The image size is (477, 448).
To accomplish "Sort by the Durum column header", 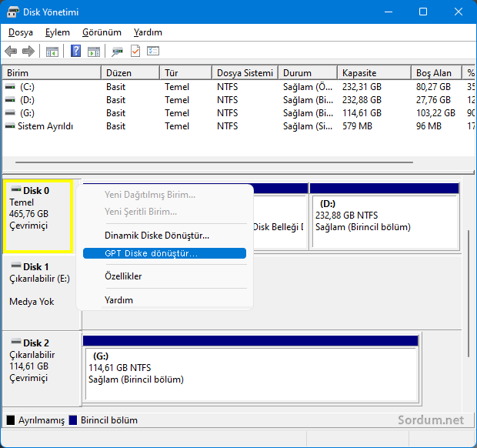I will (308, 73).
